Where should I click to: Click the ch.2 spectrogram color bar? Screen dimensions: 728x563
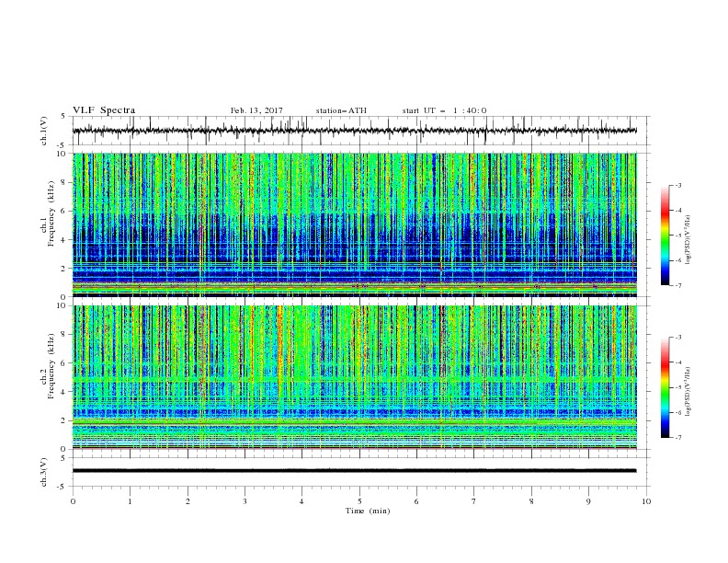click(665, 387)
